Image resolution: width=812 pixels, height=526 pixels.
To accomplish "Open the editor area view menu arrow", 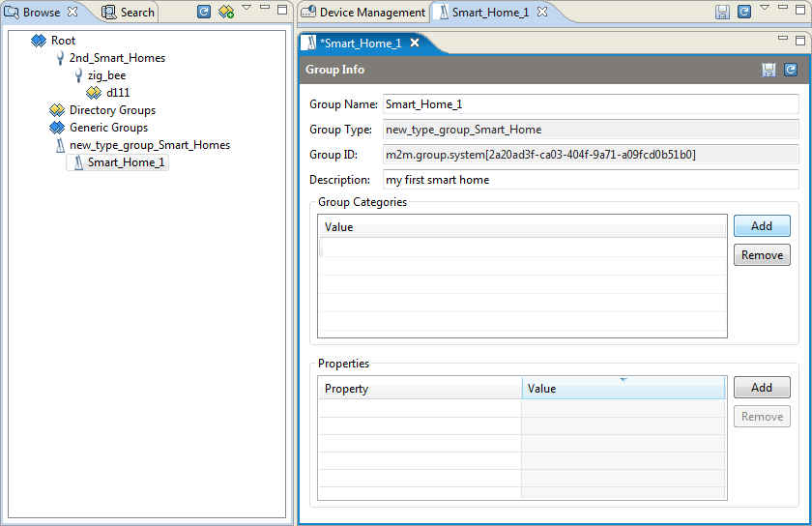I will (765, 8).
